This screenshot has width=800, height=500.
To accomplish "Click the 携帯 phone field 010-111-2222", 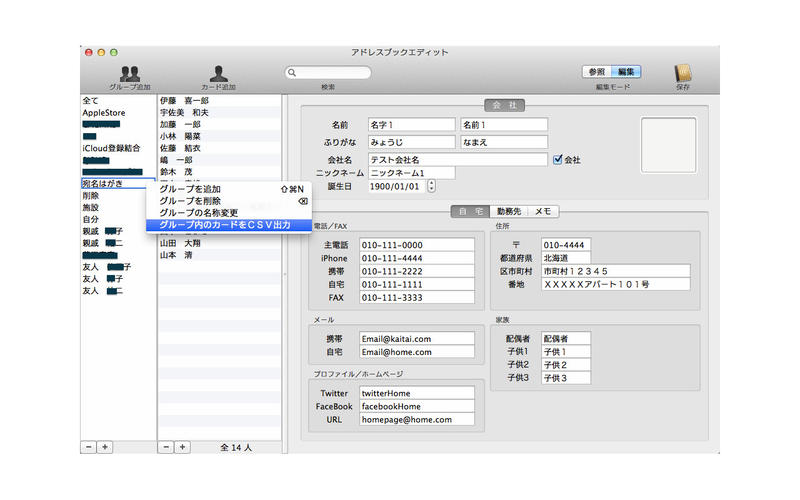I will pos(417,271).
